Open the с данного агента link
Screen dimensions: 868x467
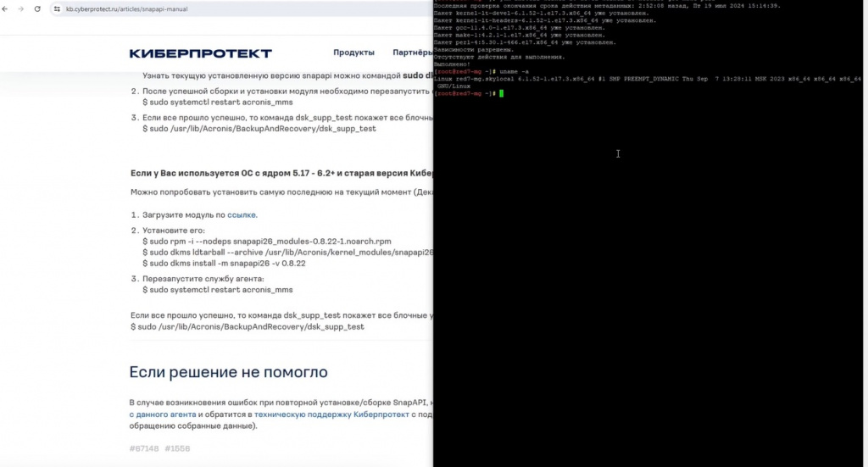pos(163,414)
